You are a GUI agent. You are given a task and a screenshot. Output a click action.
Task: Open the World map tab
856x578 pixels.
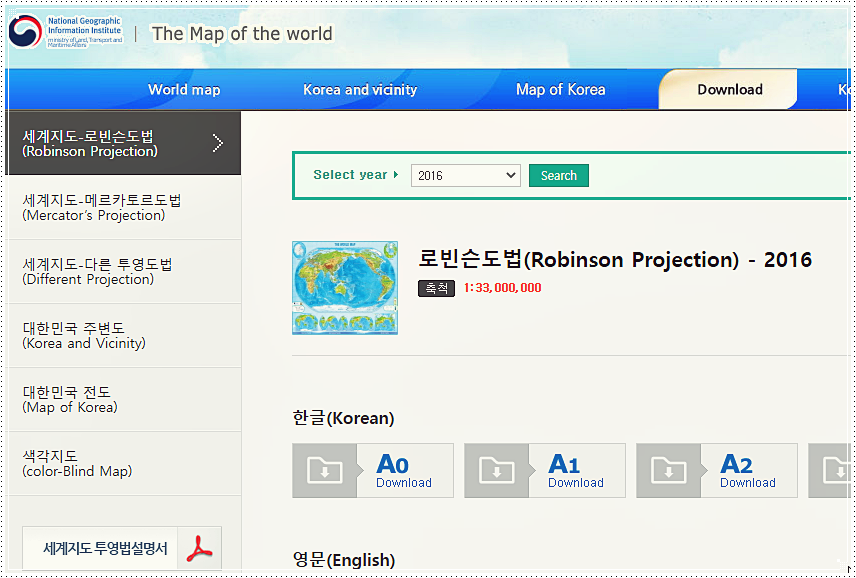pyautogui.click(x=184, y=90)
